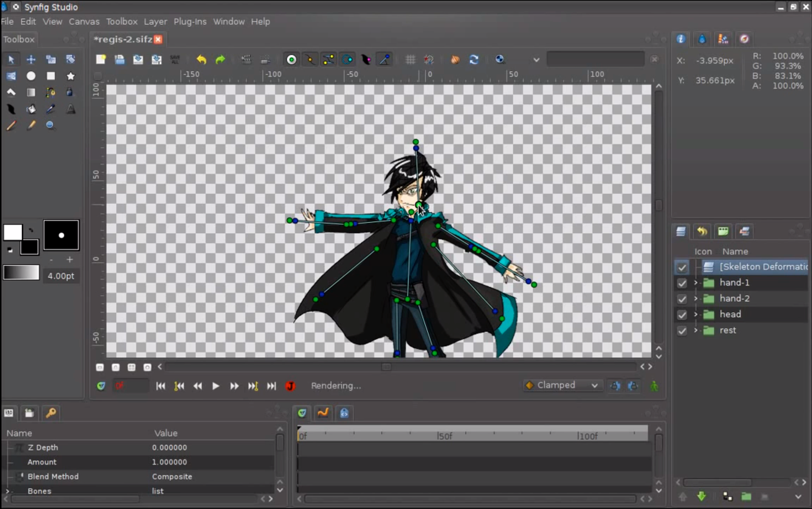
Task: Close the regis-2.sifz tab
Action: click(x=158, y=39)
